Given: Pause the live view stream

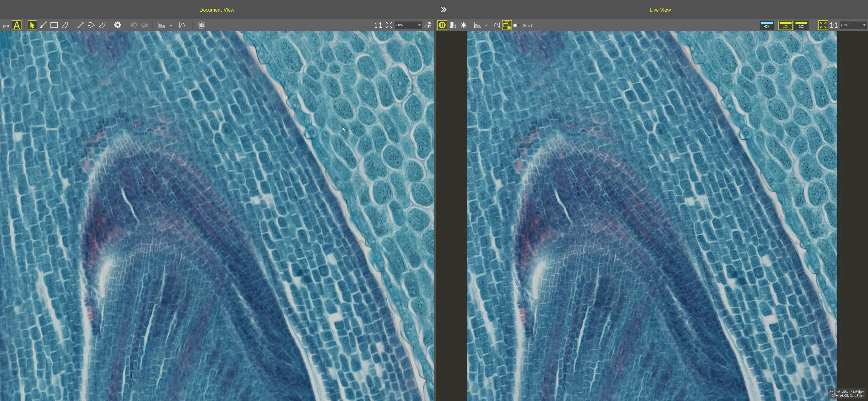Looking at the screenshot, I should 442,25.
